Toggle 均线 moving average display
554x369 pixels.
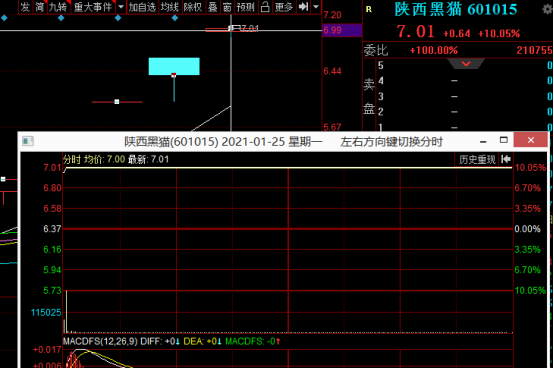[170, 7]
